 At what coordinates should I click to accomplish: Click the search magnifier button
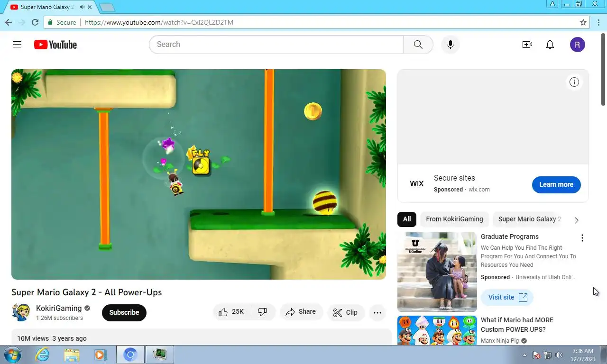point(418,45)
